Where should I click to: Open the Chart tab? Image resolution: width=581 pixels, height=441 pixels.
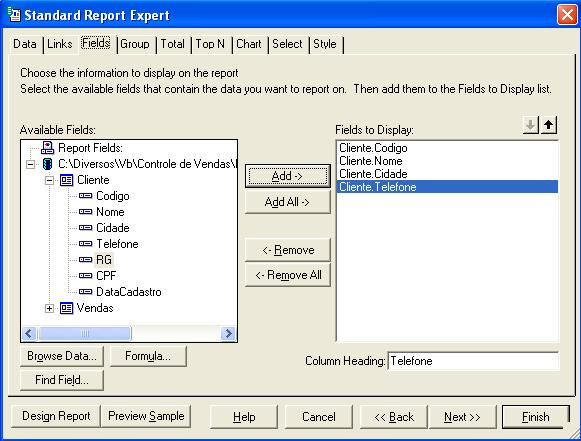point(249,44)
